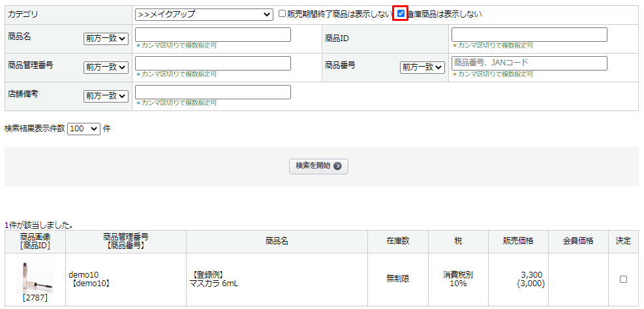Open 商品名 match-type dropdown (前方一致)

point(106,39)
